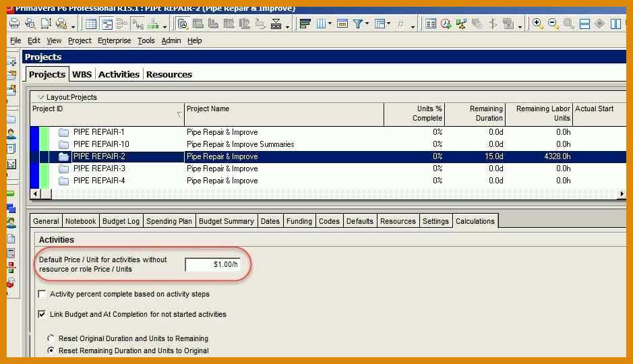
Task: Open dropdown arrow after layout view icons
Action: (164, 27)
